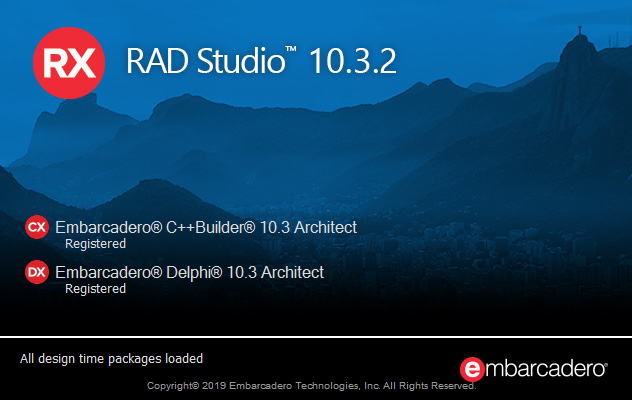Click the copyright 2019 notice
This screenshot has width=632, height=400.
point(312,386)
